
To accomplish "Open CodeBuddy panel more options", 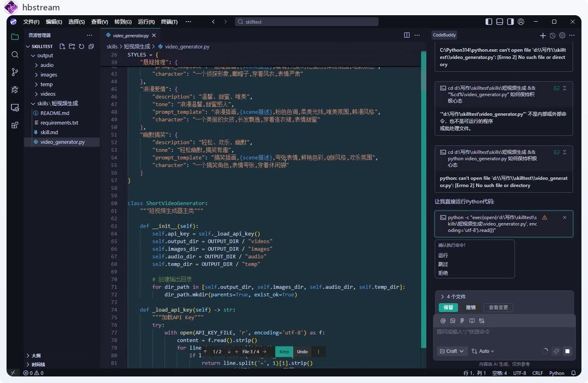I will tap(572, 35).
